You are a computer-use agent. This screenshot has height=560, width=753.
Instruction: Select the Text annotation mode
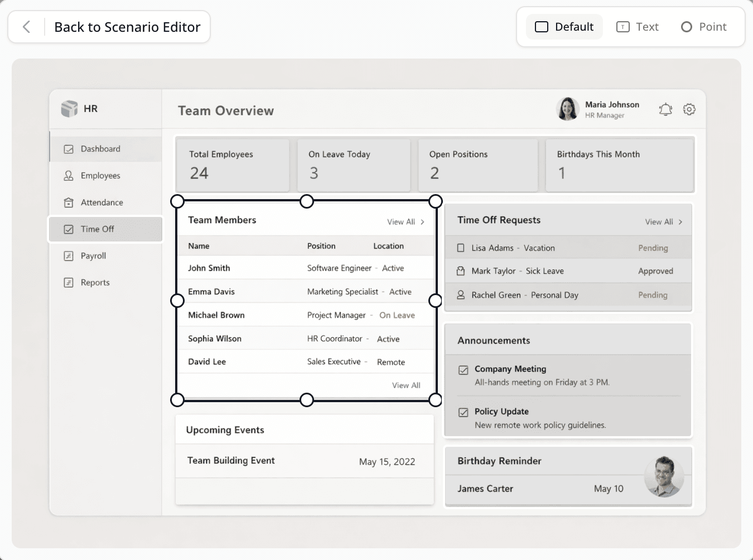click(638, 26)
